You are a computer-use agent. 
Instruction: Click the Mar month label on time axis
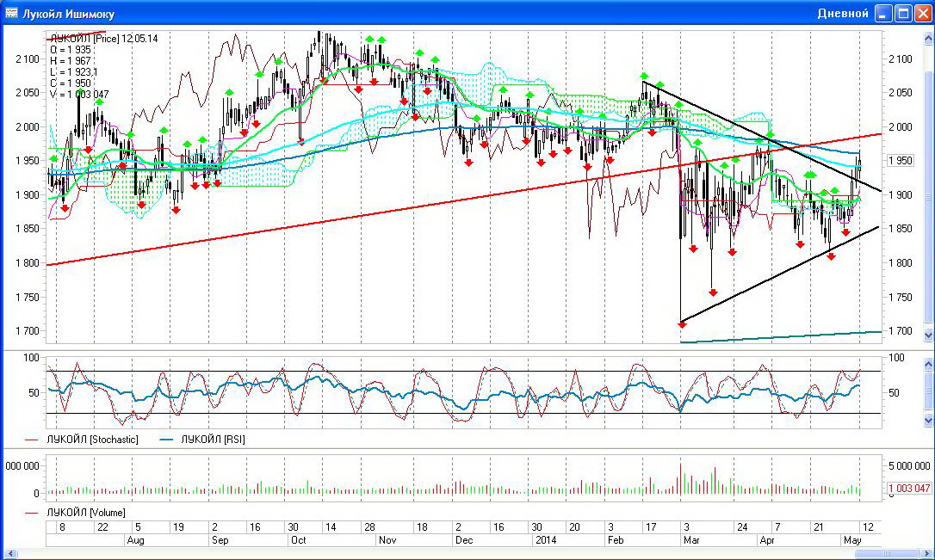[x=691, y=540]
